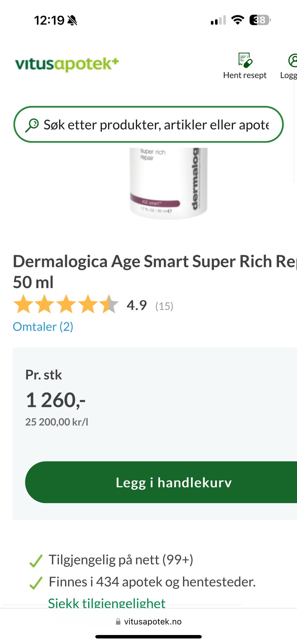
Task: Tap the silent mode bell icon
Action: pyautogui.click(x=72, y=20)
